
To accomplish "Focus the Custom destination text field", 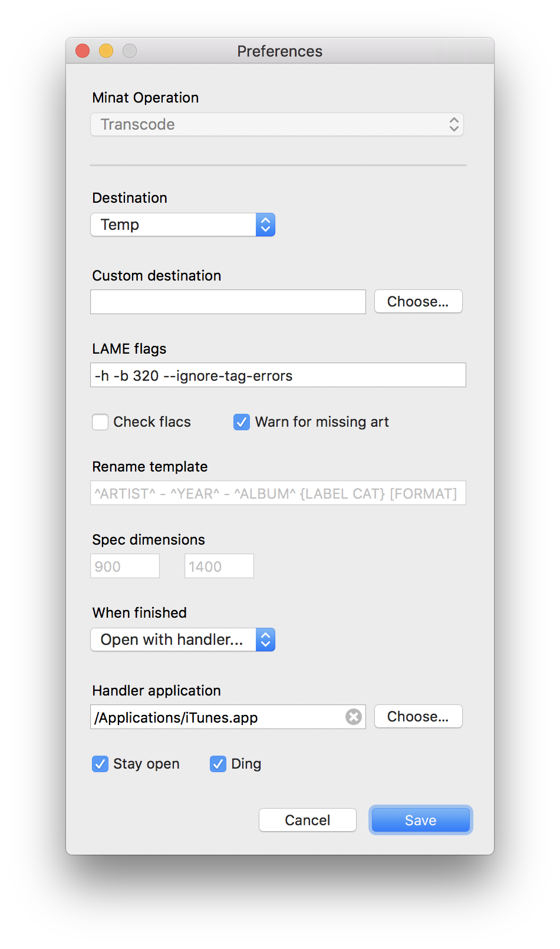I will tap(228, 302).
